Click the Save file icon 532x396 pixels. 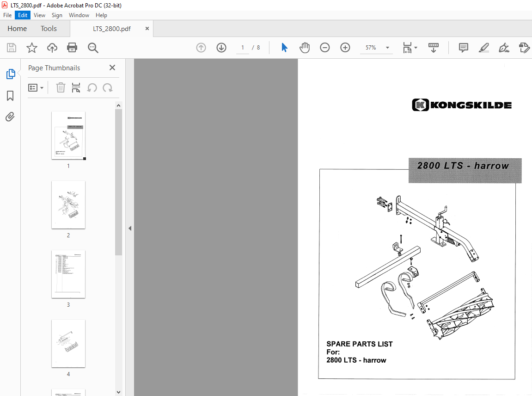[x=12, y=48]
